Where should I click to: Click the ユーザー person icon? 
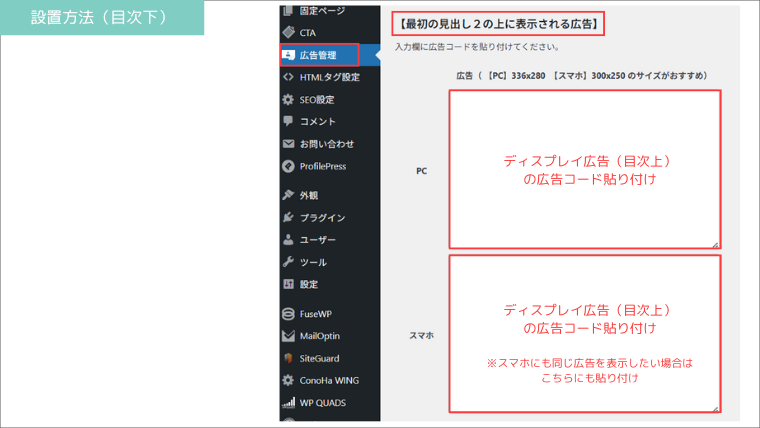click(x=288, y=239)
